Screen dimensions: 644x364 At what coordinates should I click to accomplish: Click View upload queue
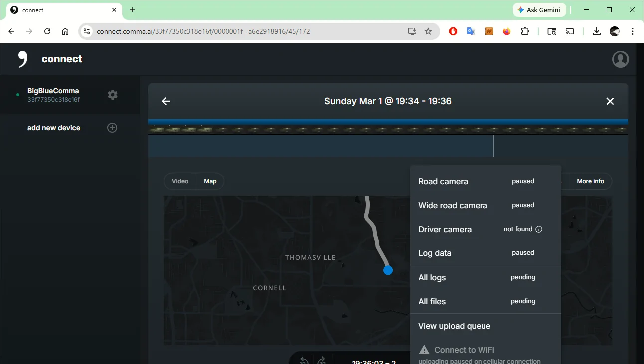pos(454,326)
